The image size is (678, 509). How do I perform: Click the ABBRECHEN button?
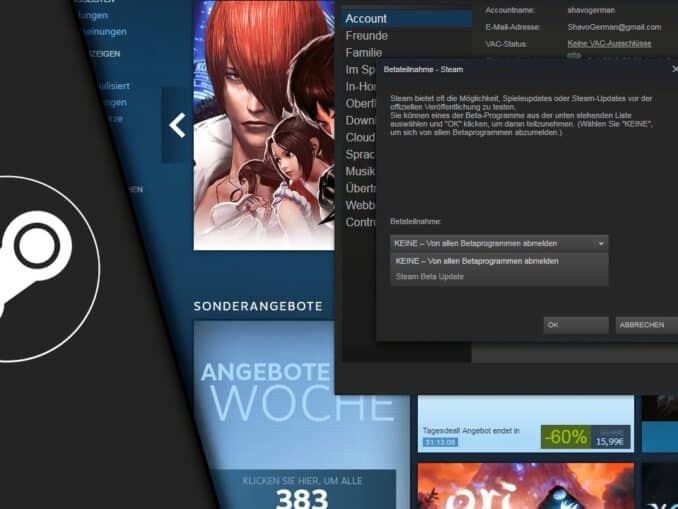click(647, 325)
